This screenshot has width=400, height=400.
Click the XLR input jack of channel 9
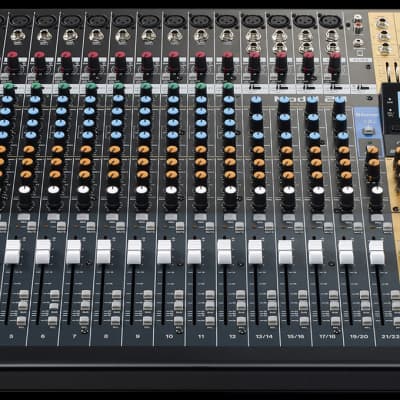pos(149,21)
